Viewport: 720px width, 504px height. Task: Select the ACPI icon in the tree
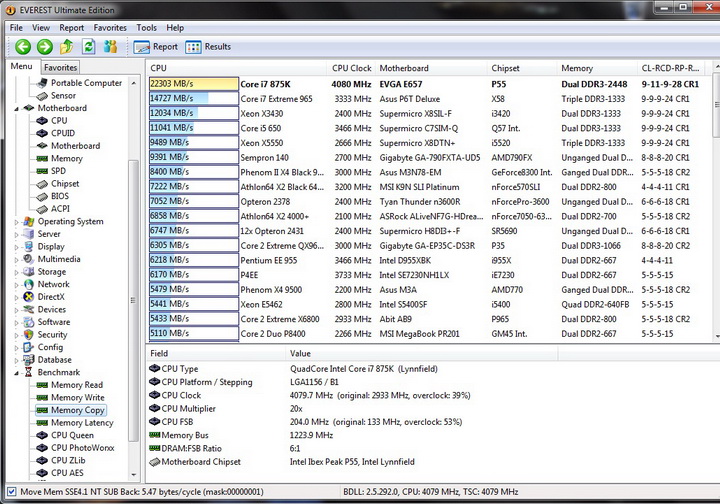tap(42, 209)
